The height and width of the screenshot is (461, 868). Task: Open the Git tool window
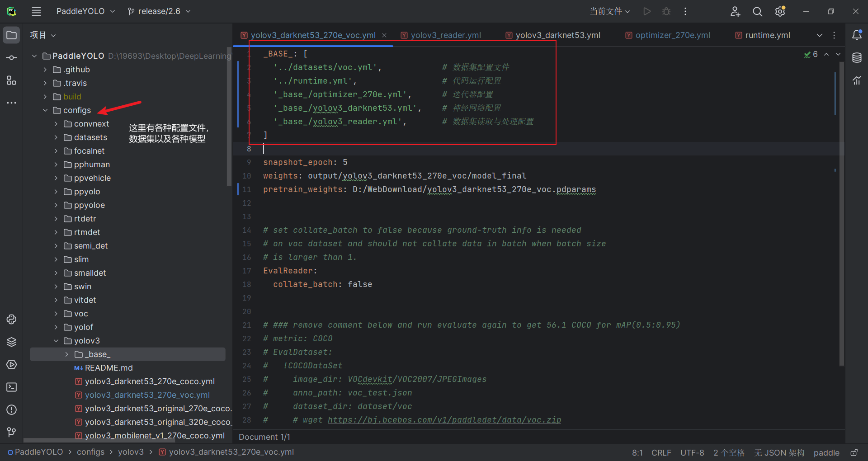pyautogui.click(x=12, y=433)
